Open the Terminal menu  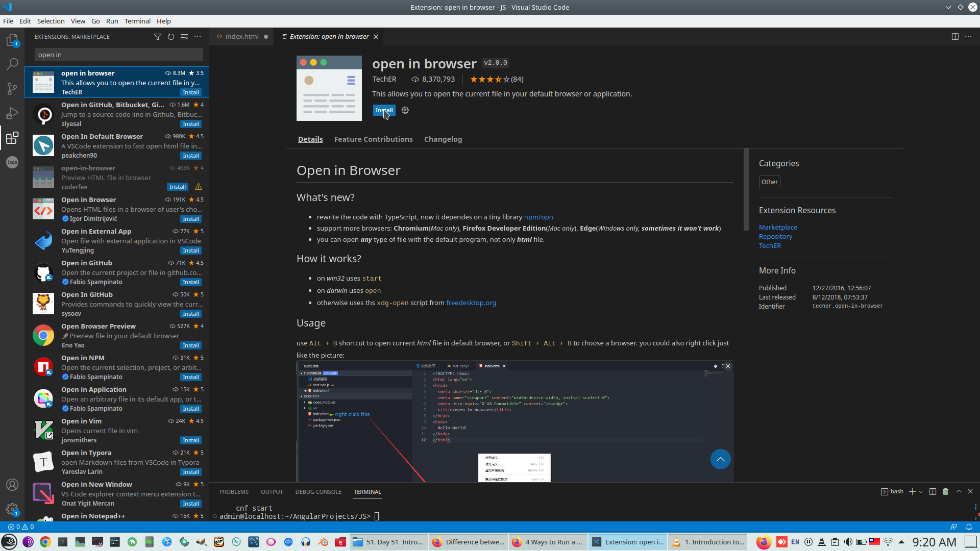[x=137, y=21]
